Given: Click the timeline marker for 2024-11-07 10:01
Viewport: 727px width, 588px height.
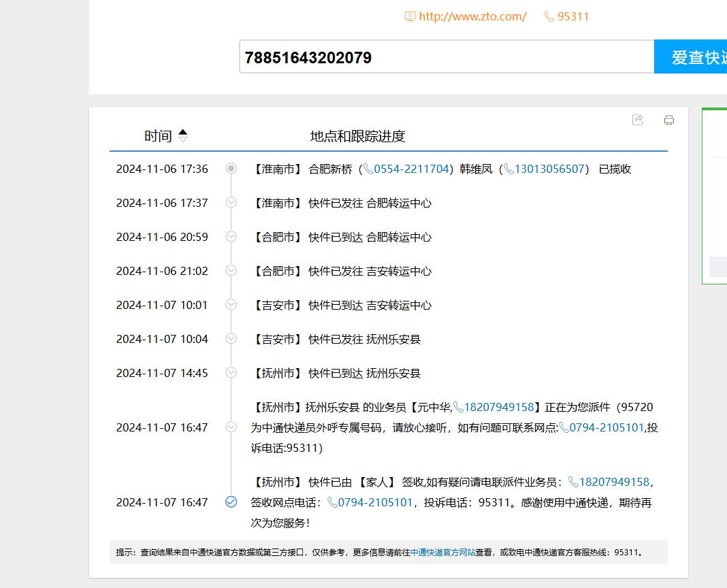Looking at the screenshot, I should (231, 305).
